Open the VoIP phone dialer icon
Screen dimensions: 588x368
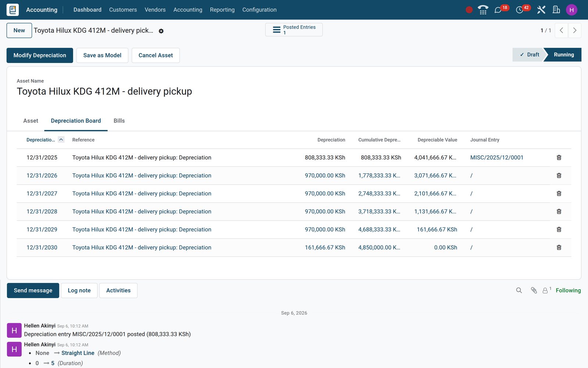483,10
